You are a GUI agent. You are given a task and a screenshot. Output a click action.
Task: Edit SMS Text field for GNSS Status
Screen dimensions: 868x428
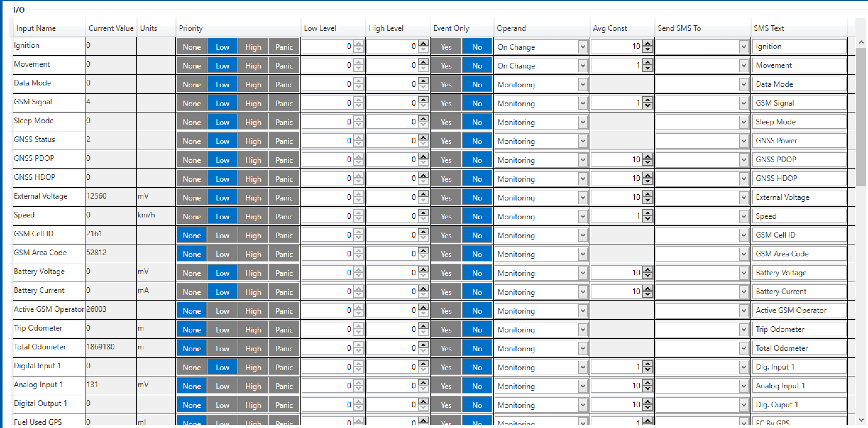pyautogui.click(x=799, y=141)
